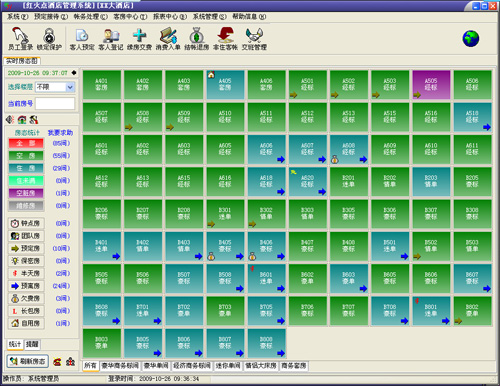Open the 报表中心 menu
This screenshot has width=500, height=386.
pyautogui.click(x=170, y=16)
